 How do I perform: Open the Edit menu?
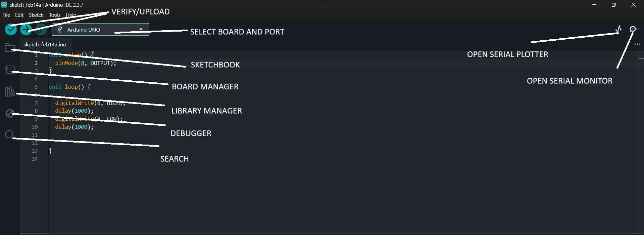pyautogui.click(x=19, y=15)
